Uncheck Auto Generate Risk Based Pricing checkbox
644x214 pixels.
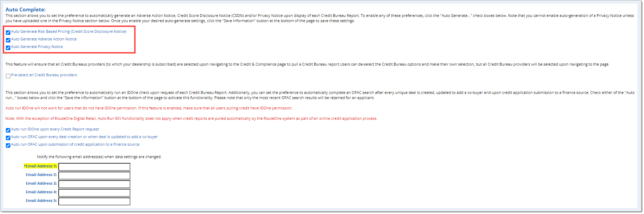(x=8, y=33)
